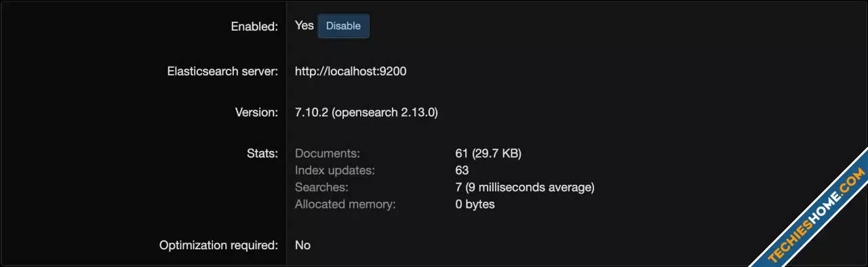Viewport: 868px width, 267px height.
Task: Click the Documents stat label
Action: coord(328,154)
